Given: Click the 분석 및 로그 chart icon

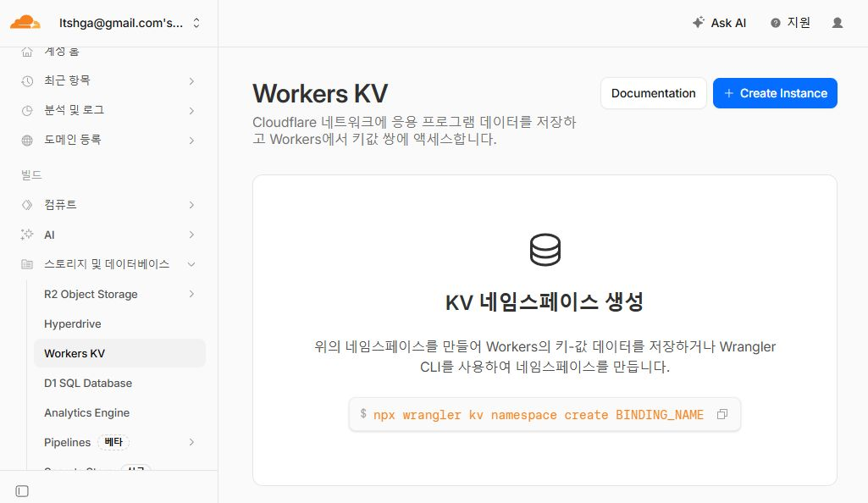Looking at the screenshot, I should (x=27, y=111).
